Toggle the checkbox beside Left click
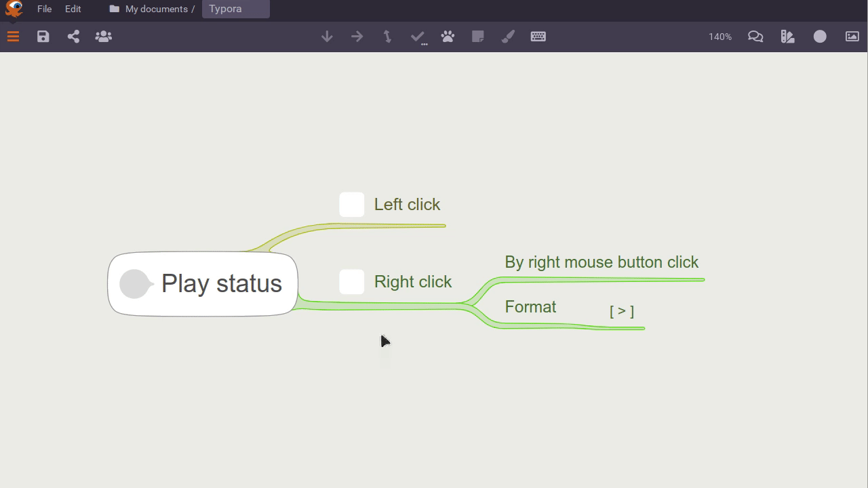The height and width of the screenshot is (488, 868). pyautogui.click(x=351, y=204)
